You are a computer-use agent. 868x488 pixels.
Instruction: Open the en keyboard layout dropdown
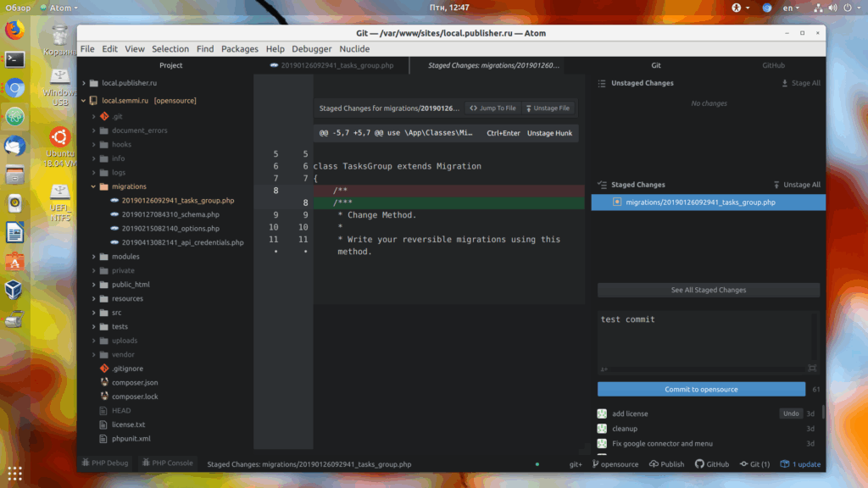click(x=791, y=8)
